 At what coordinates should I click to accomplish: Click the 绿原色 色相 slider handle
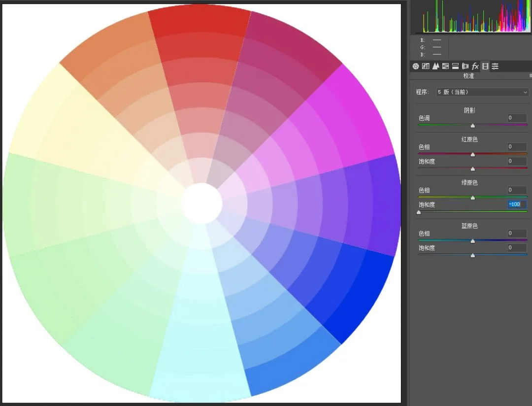click(x=472, y=198)
